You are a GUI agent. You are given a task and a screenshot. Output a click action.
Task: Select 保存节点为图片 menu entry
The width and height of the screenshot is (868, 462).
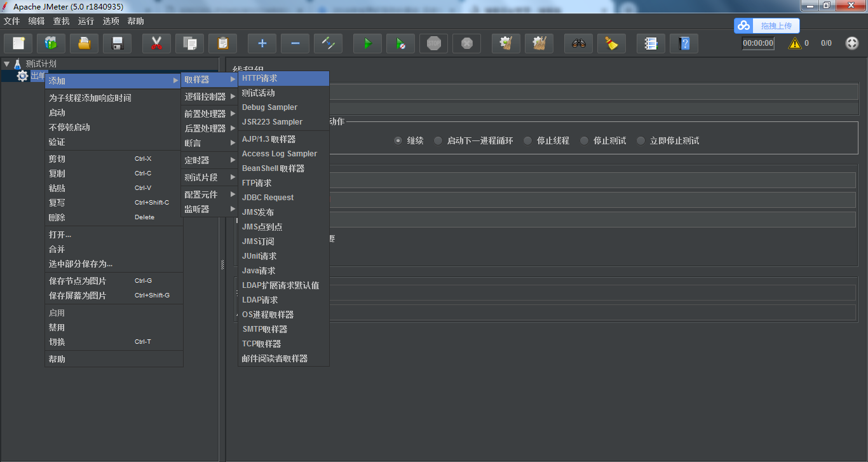(113, 281)
